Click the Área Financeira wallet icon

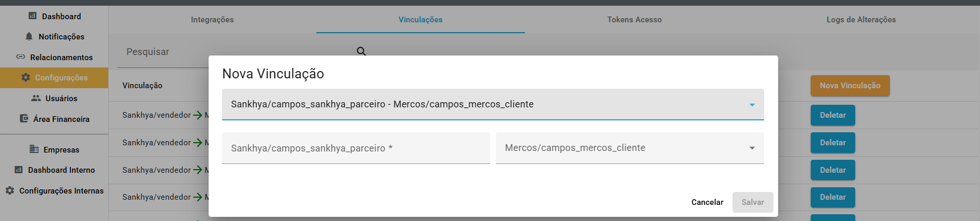pyautogui.click(x=24, y=119)
